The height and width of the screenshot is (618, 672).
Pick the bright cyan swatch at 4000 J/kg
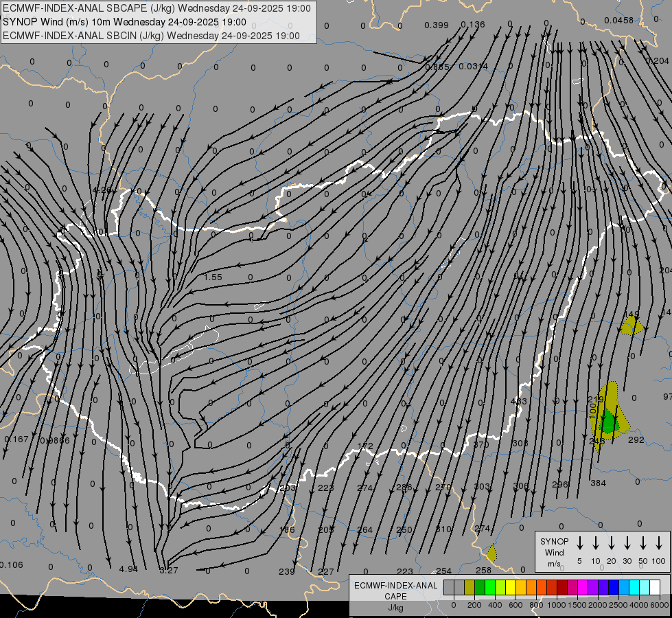click(634, 587)
